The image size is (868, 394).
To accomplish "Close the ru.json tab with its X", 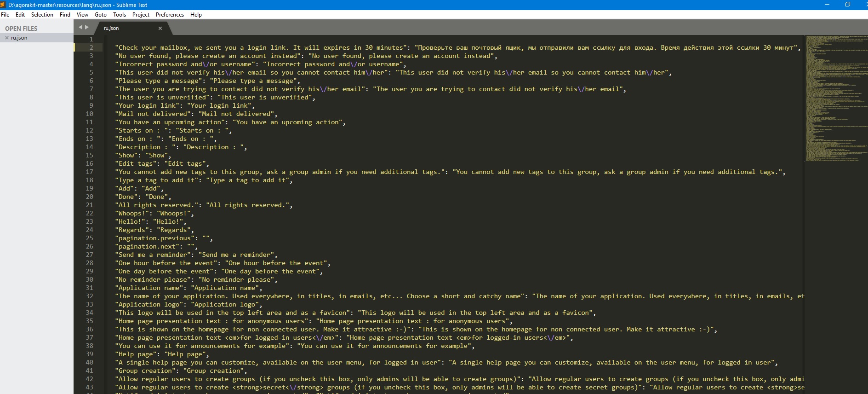I will coord(160,28).
